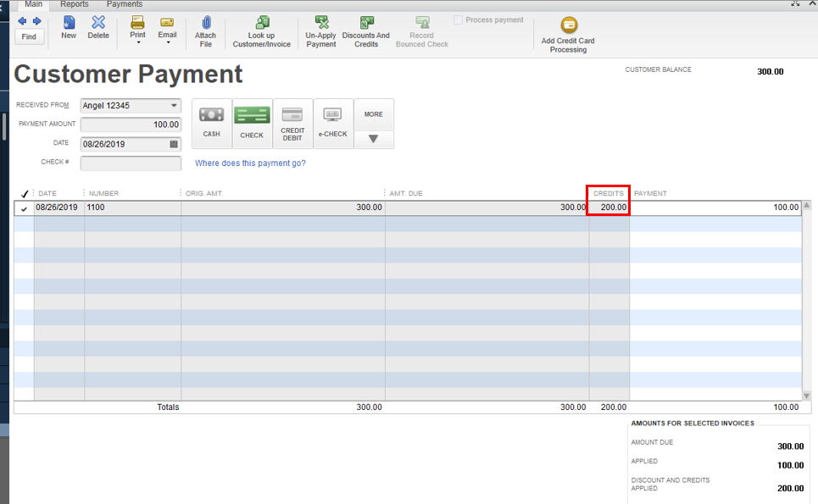Click Discount and Credits Applied value 200.00
This screenshot has width=818, height=504.
click(x=790, y=489)
